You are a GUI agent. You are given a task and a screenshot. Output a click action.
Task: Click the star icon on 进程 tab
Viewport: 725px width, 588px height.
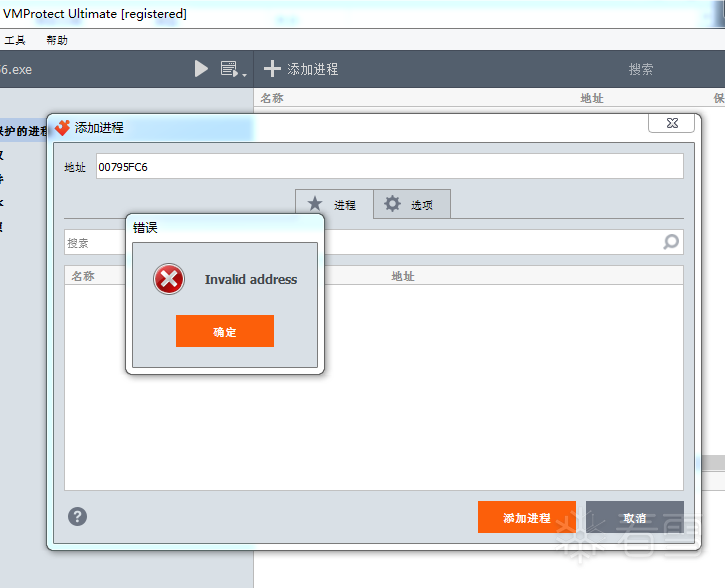coord(315,203)
